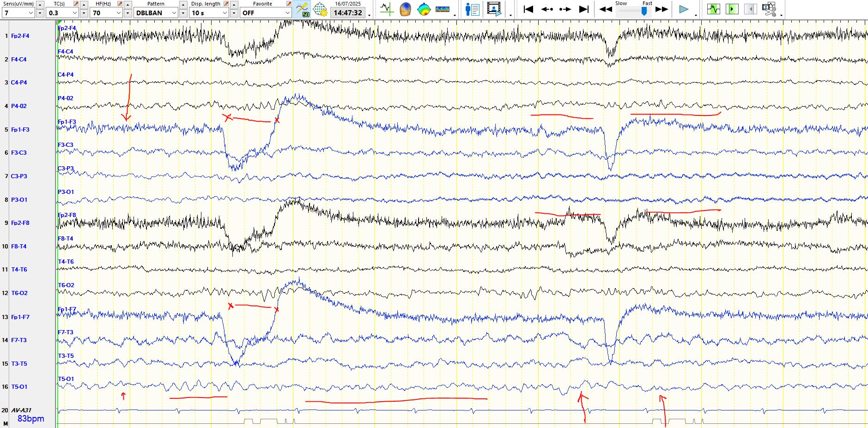Increase HF value with the up stepper

pos(128,5)
